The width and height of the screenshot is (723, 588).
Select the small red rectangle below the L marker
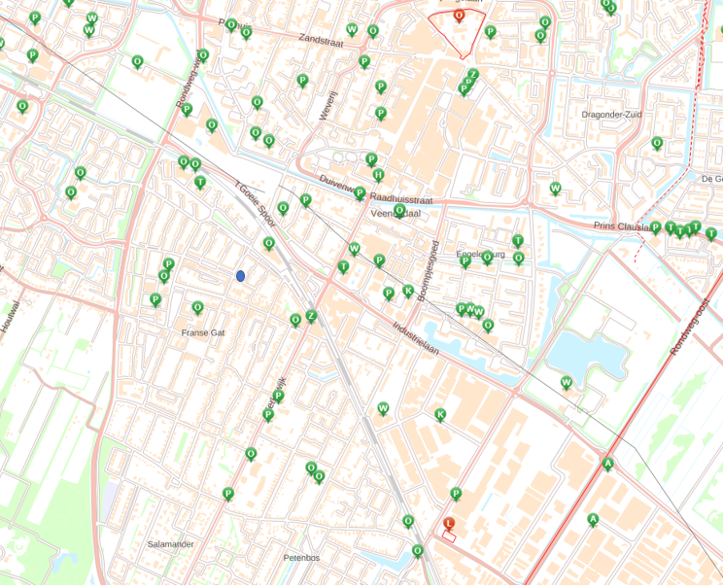tap(449, 537)
